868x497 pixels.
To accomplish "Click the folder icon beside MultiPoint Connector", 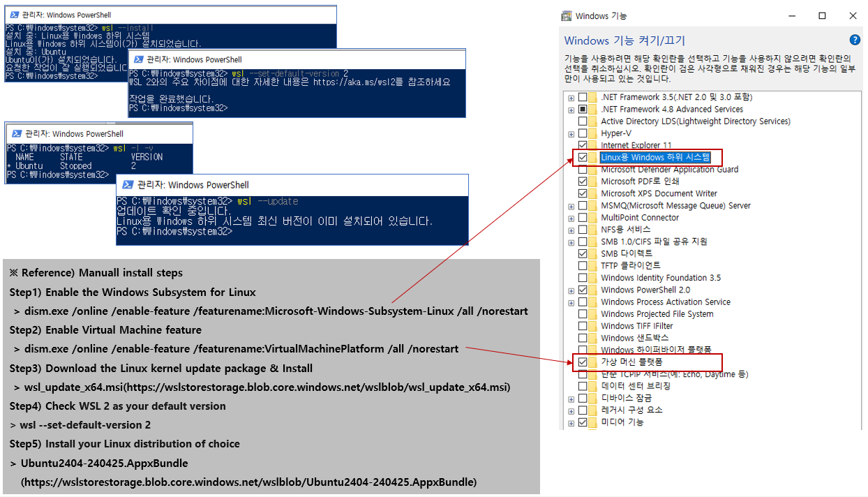I will (593, 218).
